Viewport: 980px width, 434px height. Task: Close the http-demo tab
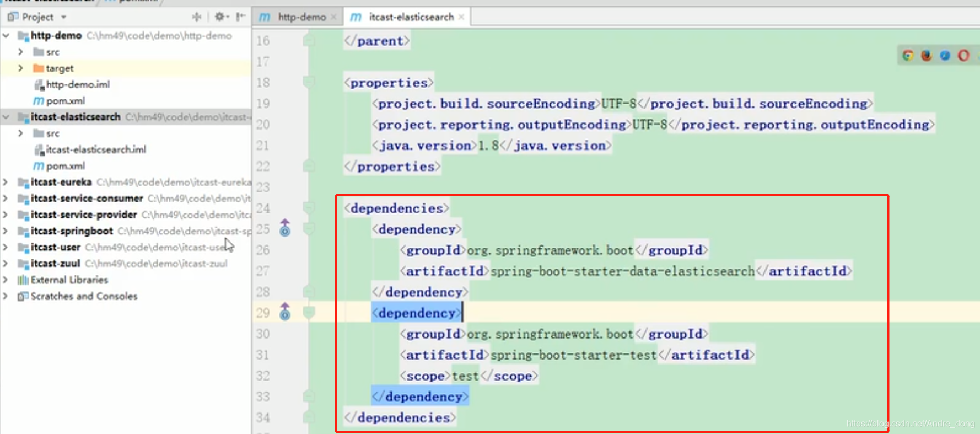[333, 17]
